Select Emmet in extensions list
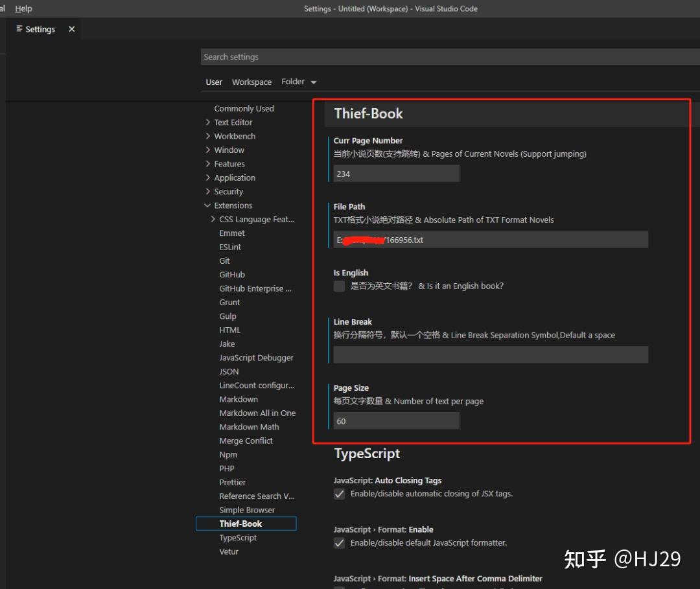Screen dimensions: 700x589 [231, 233]
